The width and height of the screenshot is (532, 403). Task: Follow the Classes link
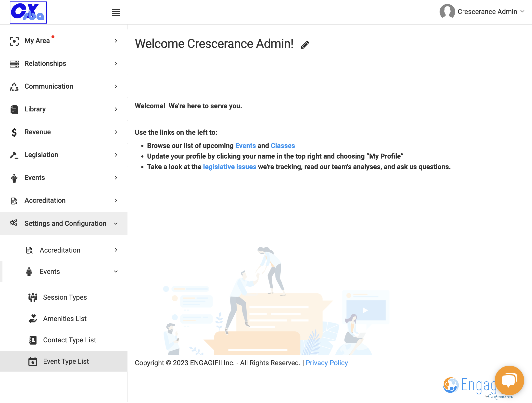pos(283,146)
